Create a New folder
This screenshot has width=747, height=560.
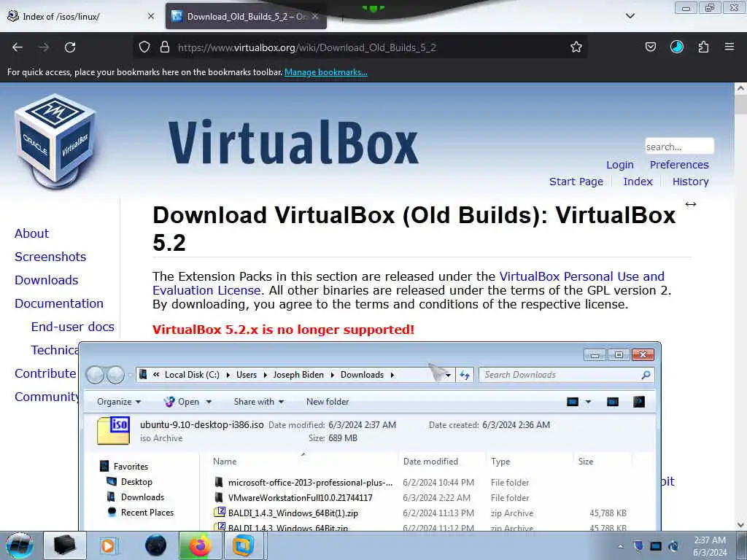pyautogui.click(x=328, y=402)
